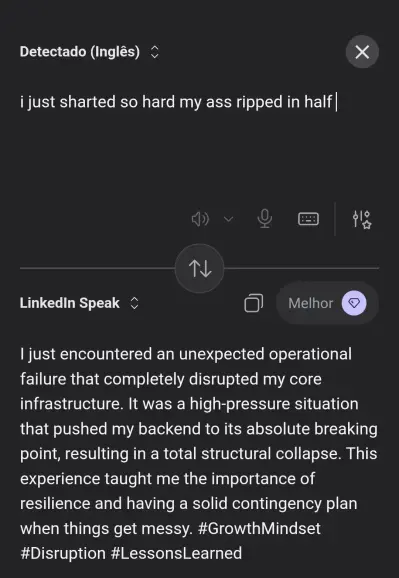Expand the chevron beside the speaker icon

click(228, 219)
